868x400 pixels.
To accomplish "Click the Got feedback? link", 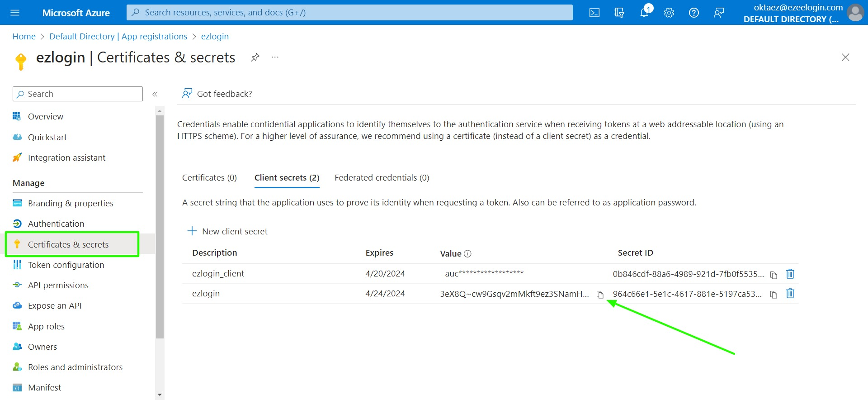I will 225,94.
